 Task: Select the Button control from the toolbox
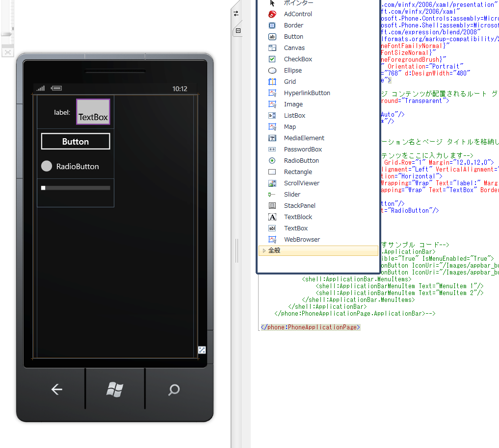click(x=294, y=36)
